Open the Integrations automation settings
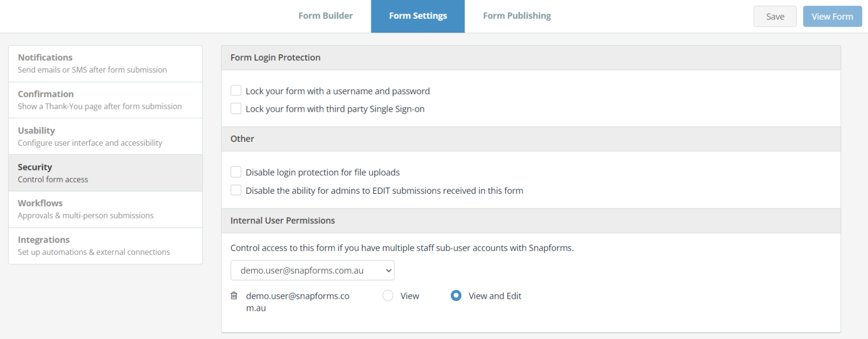The image size is (868, 339). point(105,245)
